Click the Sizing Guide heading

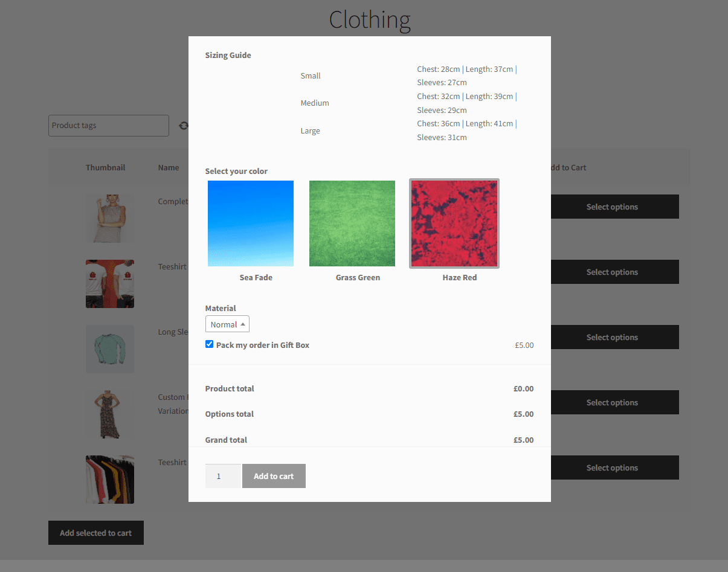(x=228, y=55)
